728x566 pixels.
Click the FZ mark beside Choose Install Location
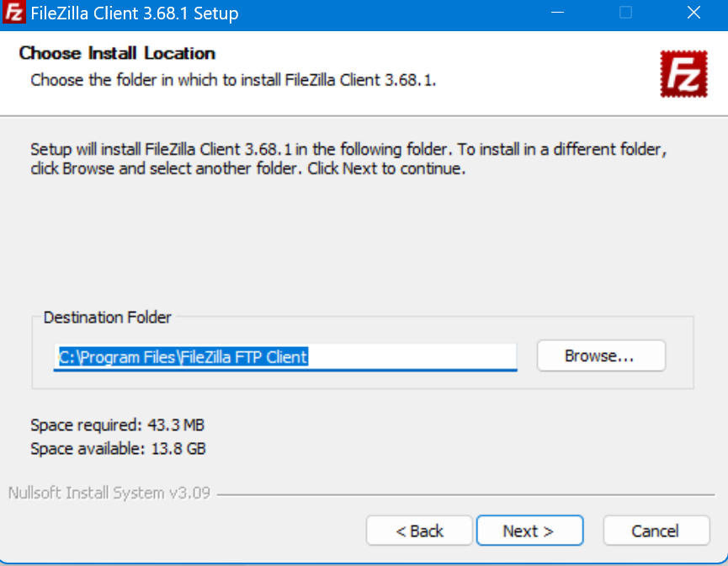point(683,74)
